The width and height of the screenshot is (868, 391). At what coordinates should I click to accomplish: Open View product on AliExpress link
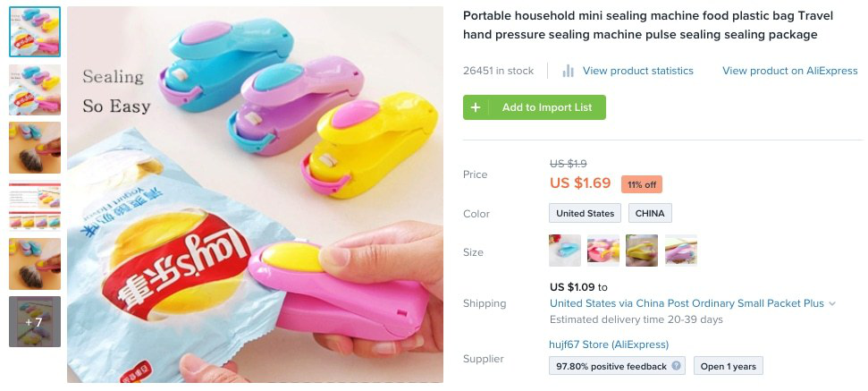click(789, 71)
